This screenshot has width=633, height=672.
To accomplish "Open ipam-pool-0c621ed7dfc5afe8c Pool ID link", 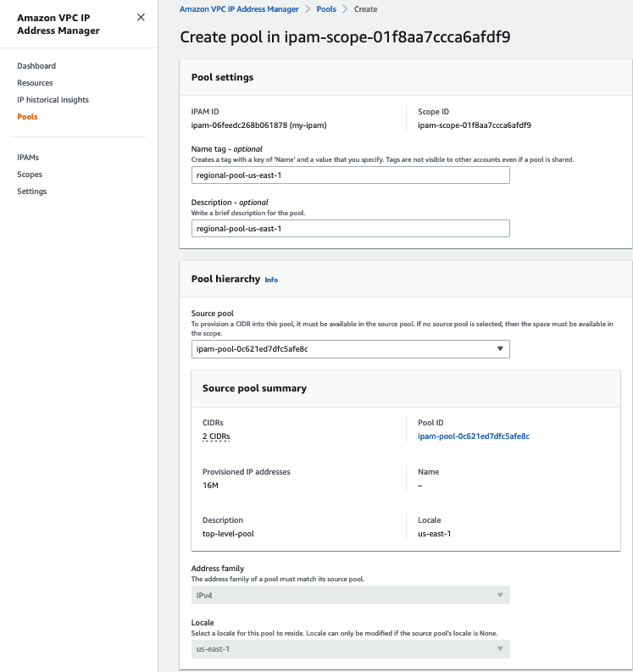I will coord(474,436).
